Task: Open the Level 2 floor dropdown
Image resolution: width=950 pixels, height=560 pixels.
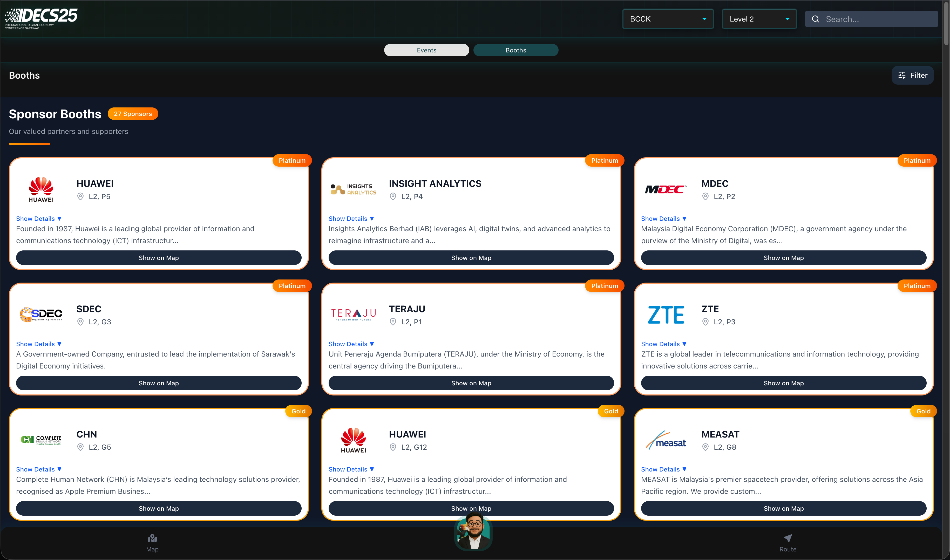Action: click(759, 19)
